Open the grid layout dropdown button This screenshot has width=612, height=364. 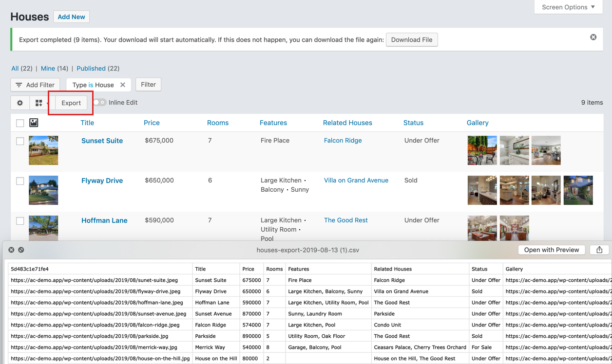point(40,103)
